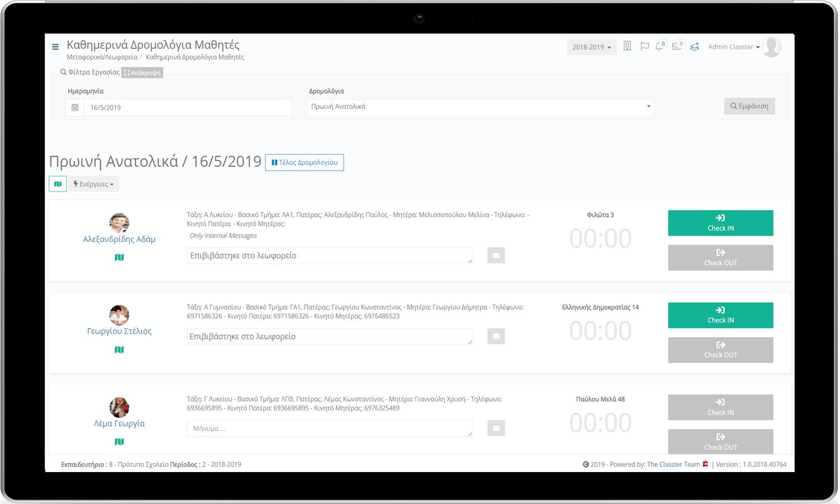This screenshot has width=840, height=504.
Task: Click the calendar icon beside date field
Action: 74,108
